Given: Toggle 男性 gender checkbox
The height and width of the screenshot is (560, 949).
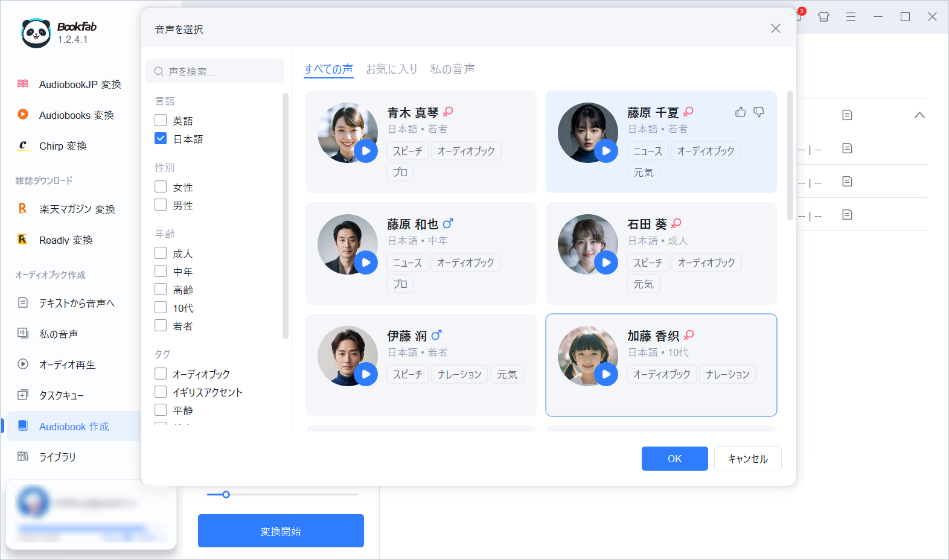Looking at the screenshot, I should [161, 205].
